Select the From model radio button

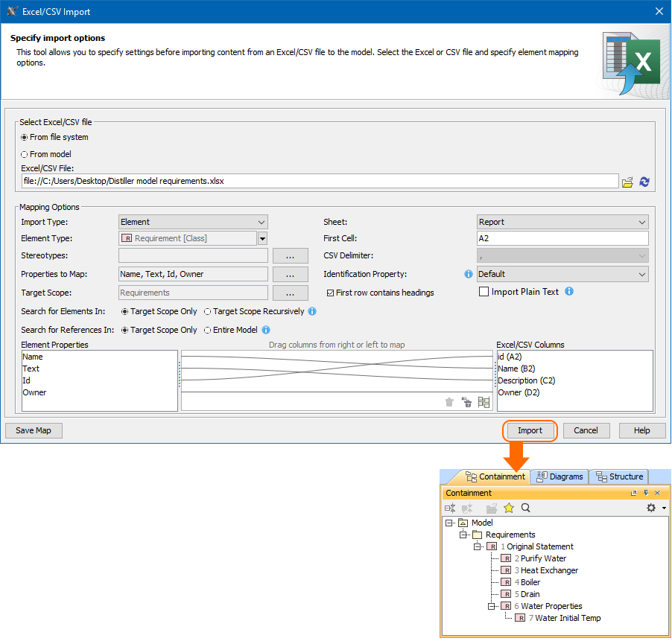[25, 154]
